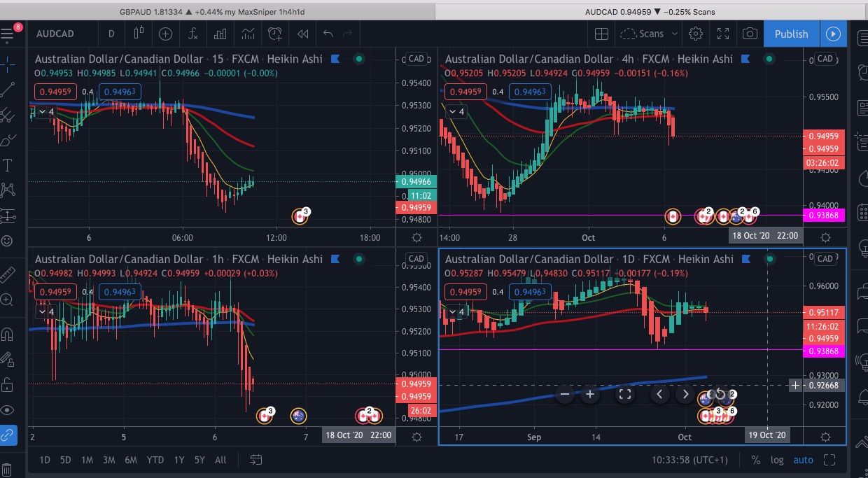Open the D timeframe interval dropdown
Viewport: 868px width, 478px height.
point(111,34)
